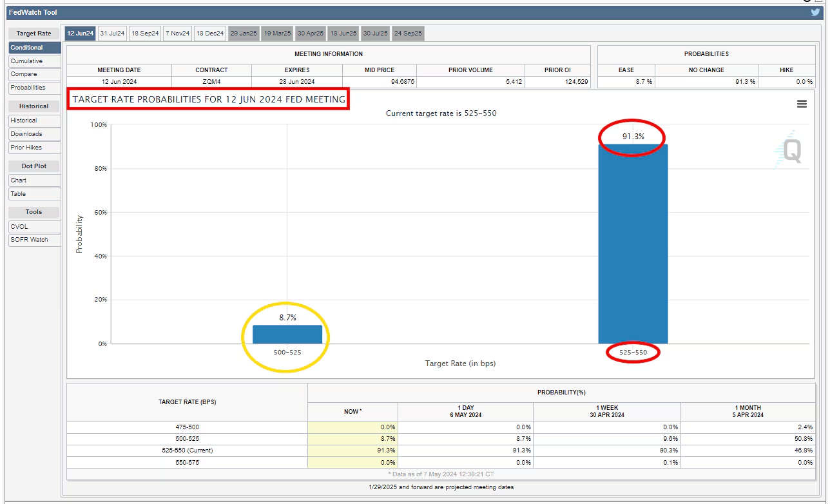Open the Cumulative view

pos(35,61)
